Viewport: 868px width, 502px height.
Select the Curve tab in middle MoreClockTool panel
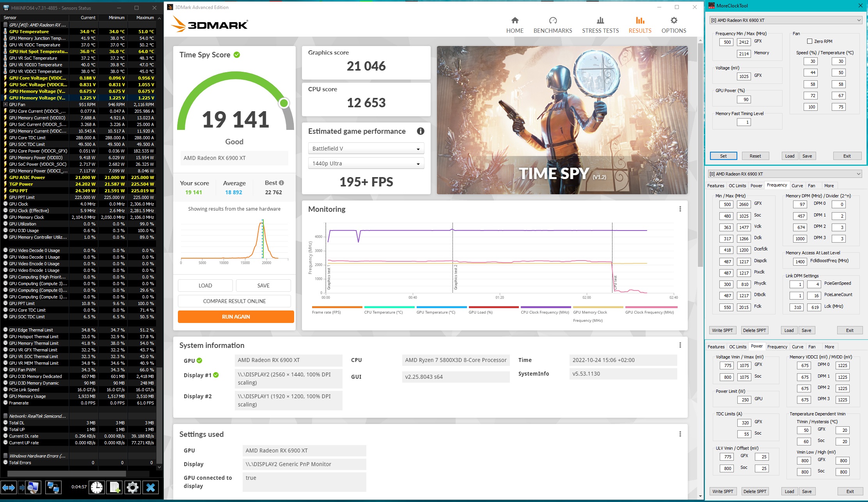point(797,186)
